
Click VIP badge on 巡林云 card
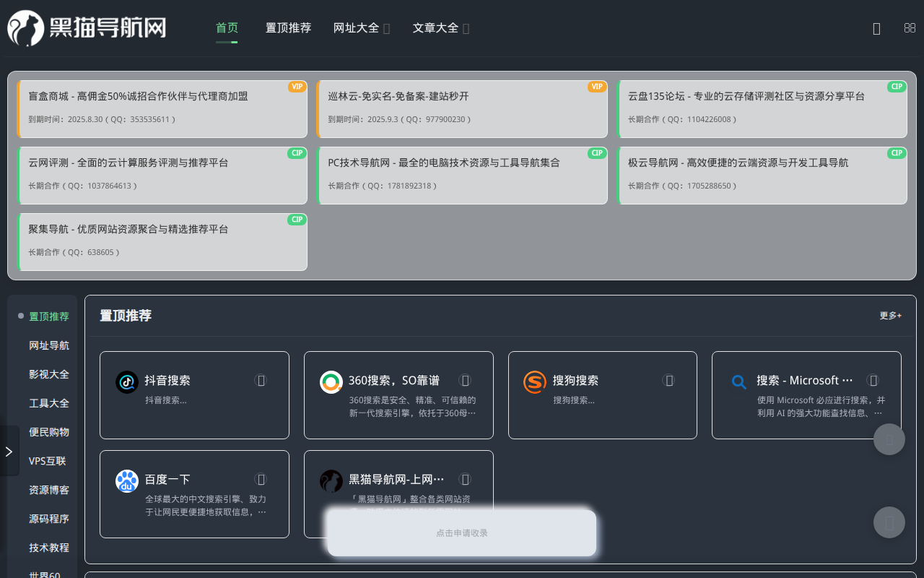597,87
